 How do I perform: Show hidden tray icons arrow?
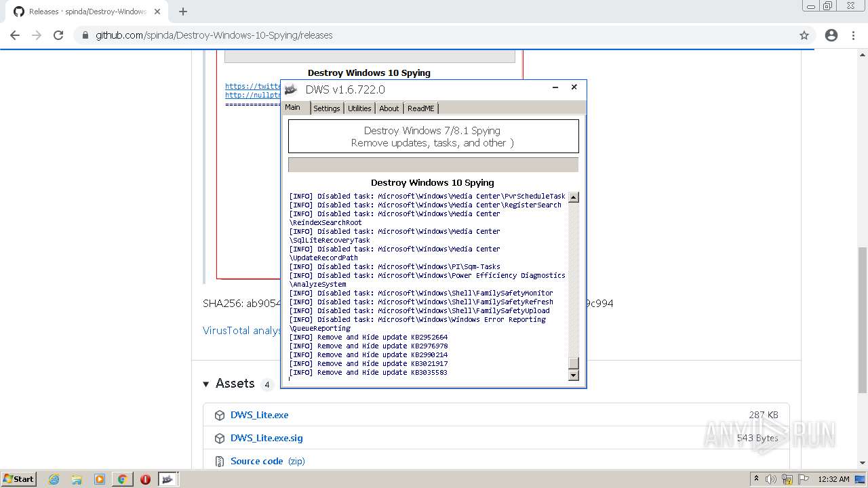click(x=756, y=479)
